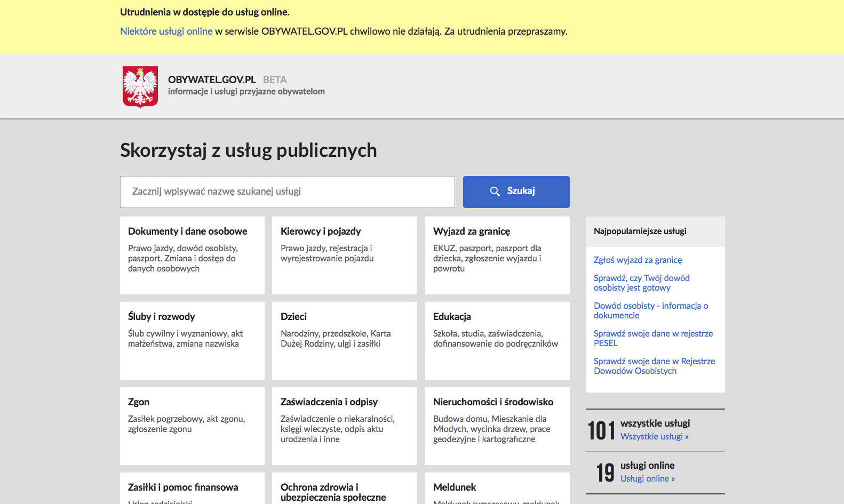Open the Wyjazd za granicę category

click(x=497, y=255)
